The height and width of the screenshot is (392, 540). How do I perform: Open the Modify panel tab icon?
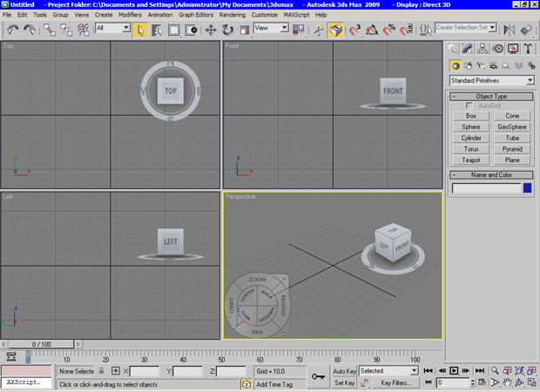click(x=468, y=49)
